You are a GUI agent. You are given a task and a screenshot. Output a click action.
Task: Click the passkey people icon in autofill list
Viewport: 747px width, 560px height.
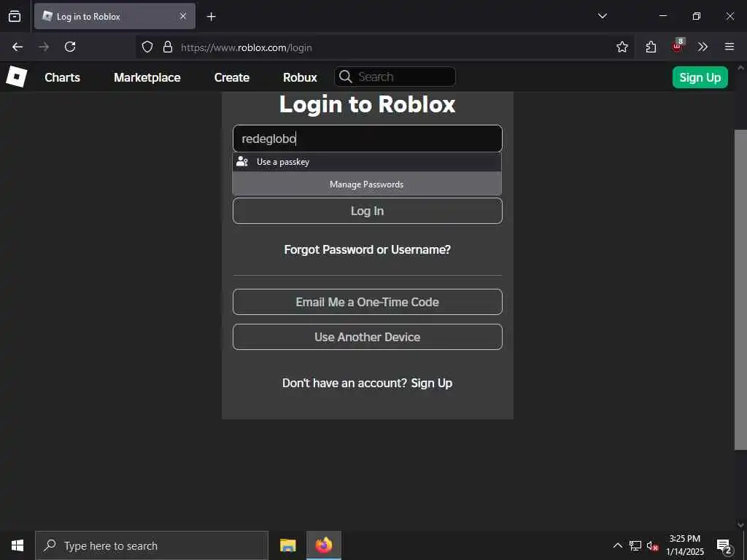pyautogui.click(x=242, y=161)
